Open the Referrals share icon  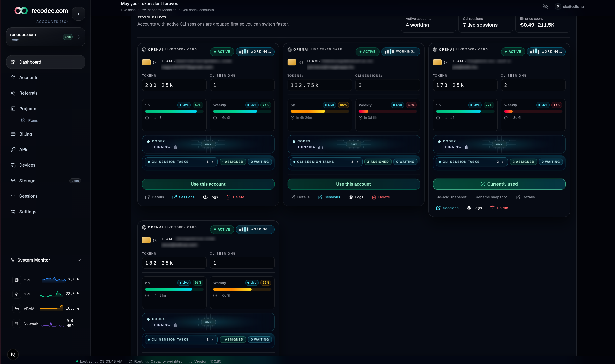click(x=13, y=93)
